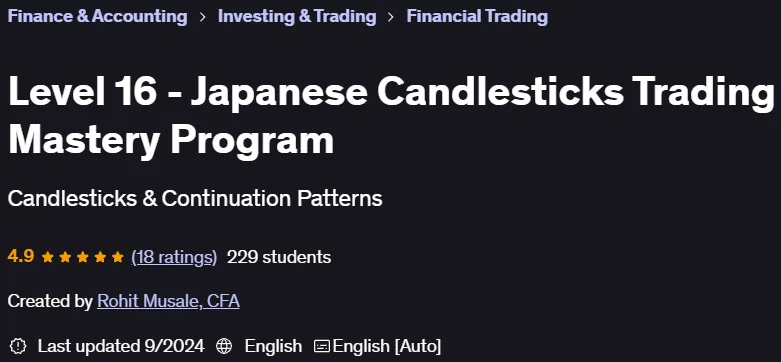This screenshot has width=781, height=362.
Task: Click the 4.9 rating score
Action: click(21, 257)
